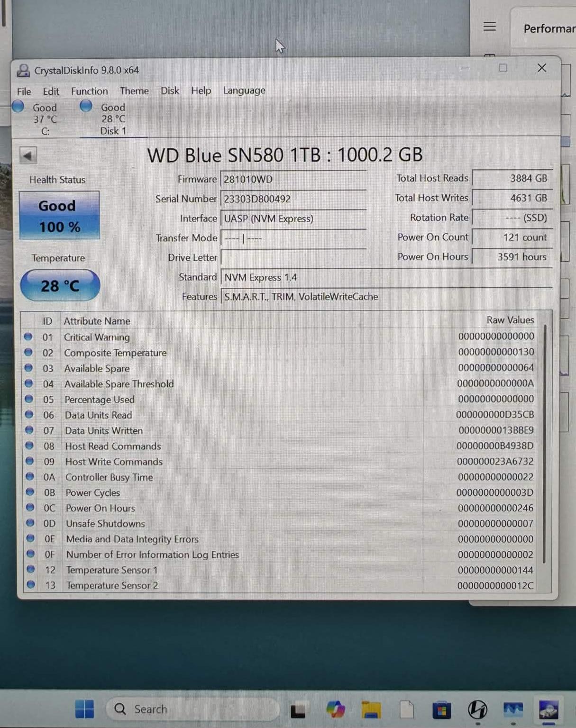
Task: Click the Good 100 % health status button
Action: pyautogui.click(x=59, y=216)
